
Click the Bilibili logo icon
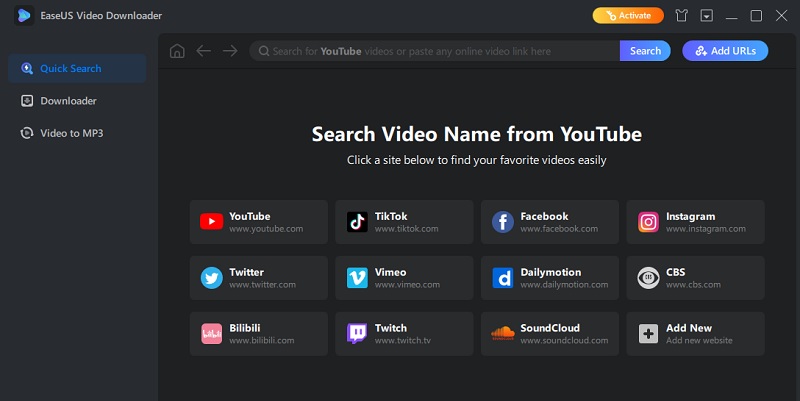pos(211,334)
